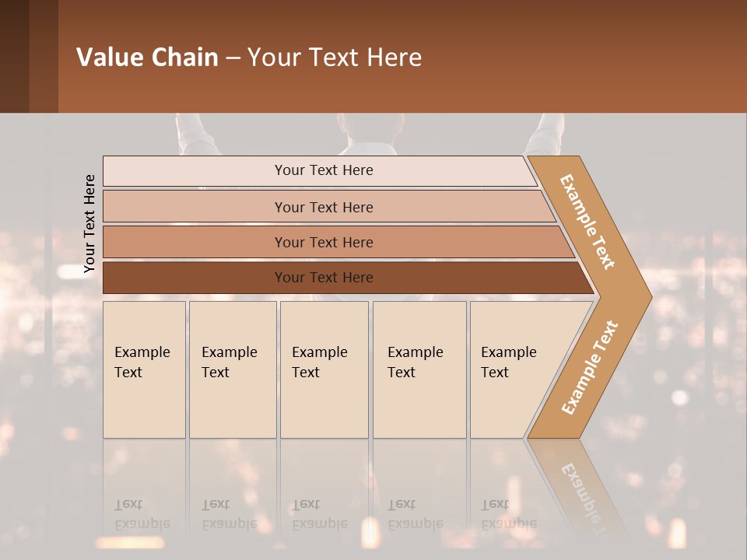Click the second "Your Text Here" bar from top
This screenshot has width=747, height=560.
pyautogui.click(x=324, y=207)
